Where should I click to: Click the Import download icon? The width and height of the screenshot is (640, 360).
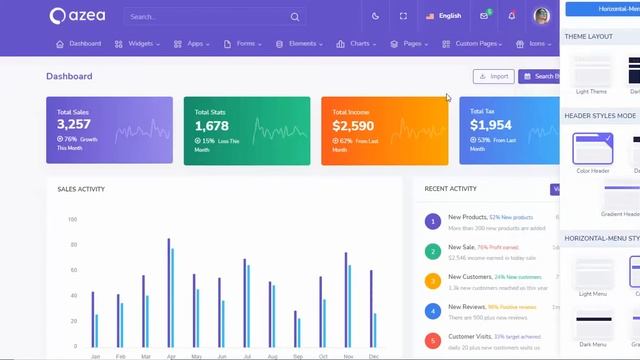point(483,76)
